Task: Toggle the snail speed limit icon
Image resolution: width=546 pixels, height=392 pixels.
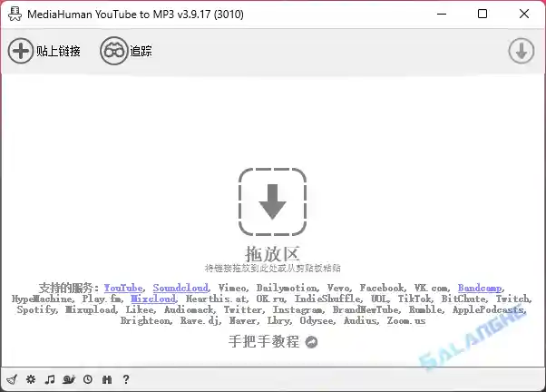Action: point(69,379)
